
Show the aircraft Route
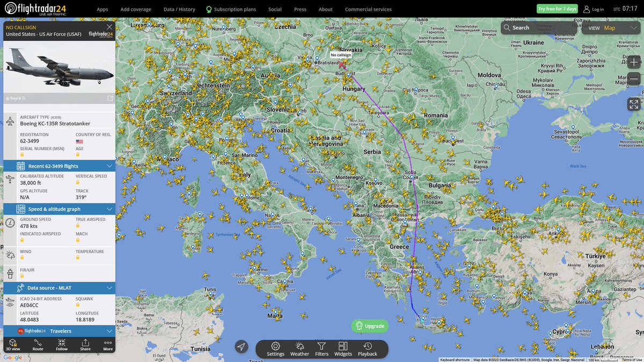38,345
